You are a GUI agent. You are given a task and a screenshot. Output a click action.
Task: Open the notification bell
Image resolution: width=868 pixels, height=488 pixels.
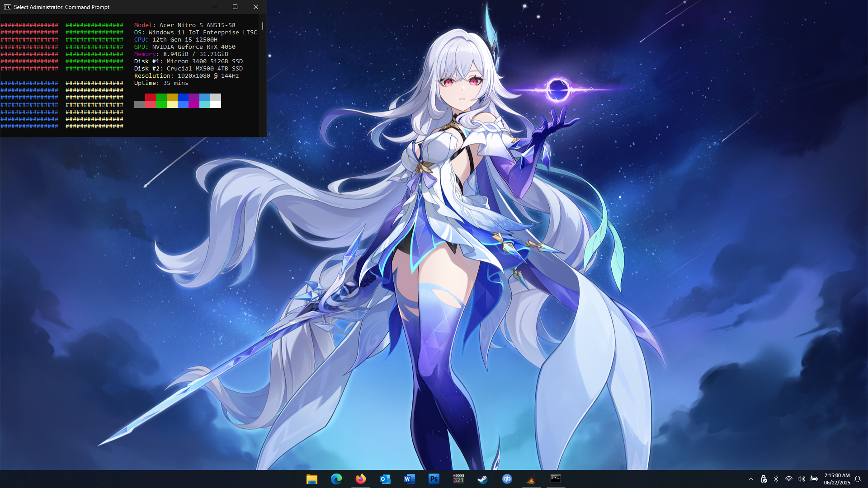coord(858,479)
